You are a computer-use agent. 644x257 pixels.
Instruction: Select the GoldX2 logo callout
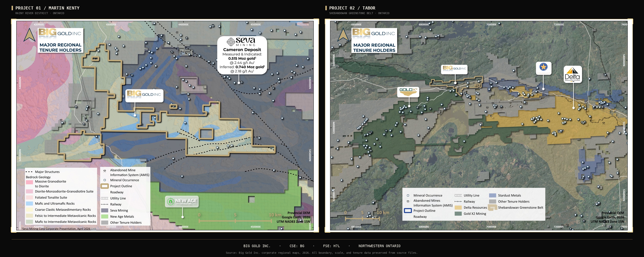(408, 92)
